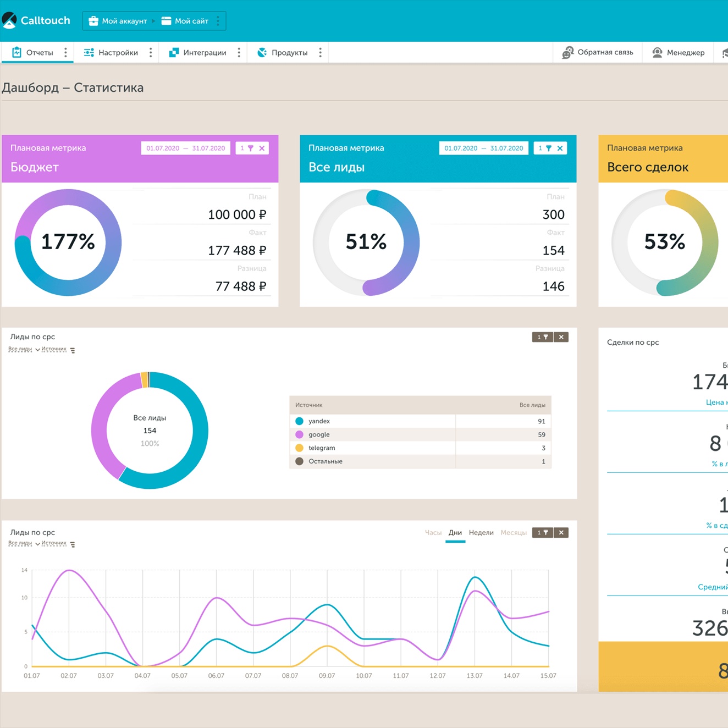This screenshot has height=728, width=728.
Task: Open the three-dot menu beside Мой сайт
Action: (218, 21)
